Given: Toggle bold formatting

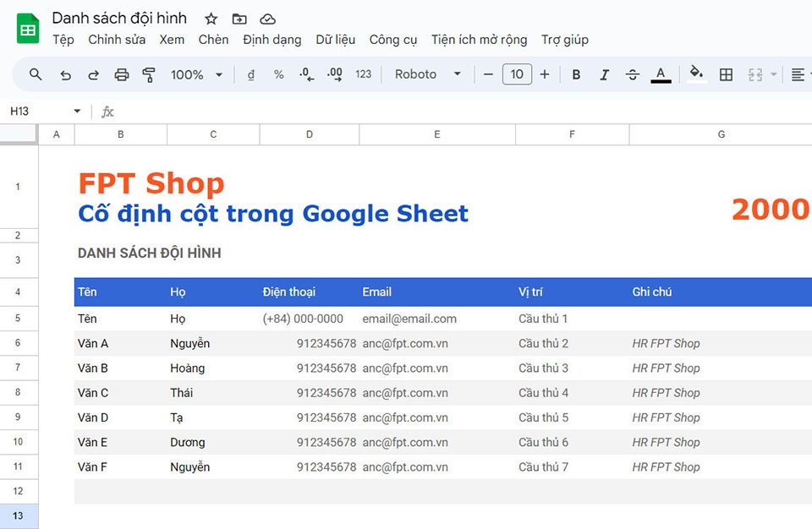Looking at the screenshot, I should (x=576, y=74).
